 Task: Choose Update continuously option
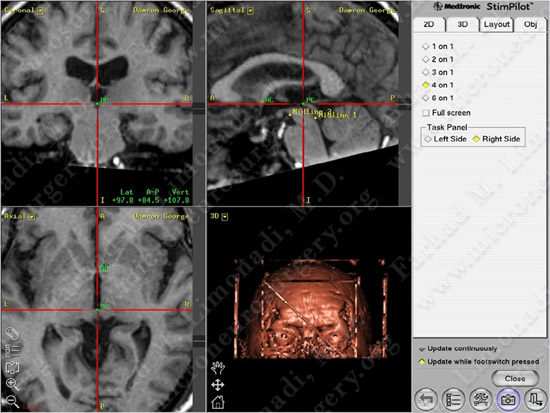pyautogui.click(x=458, y=349)
